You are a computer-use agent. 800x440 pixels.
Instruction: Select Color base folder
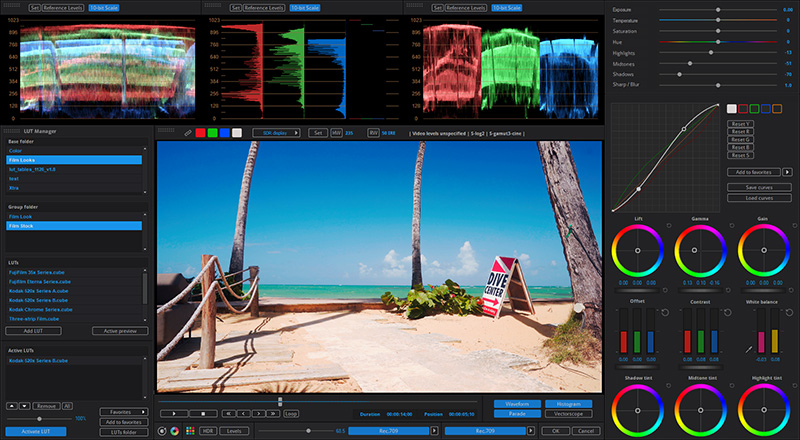(74, 151)
